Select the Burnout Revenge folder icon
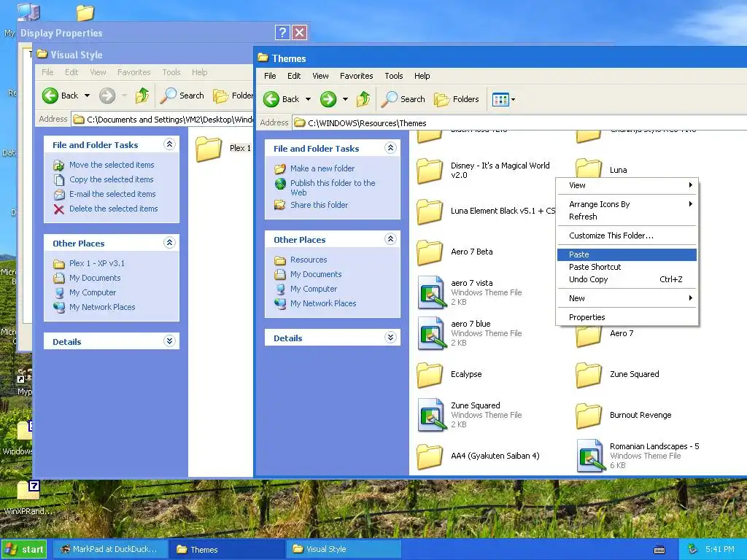 (589, 416)
